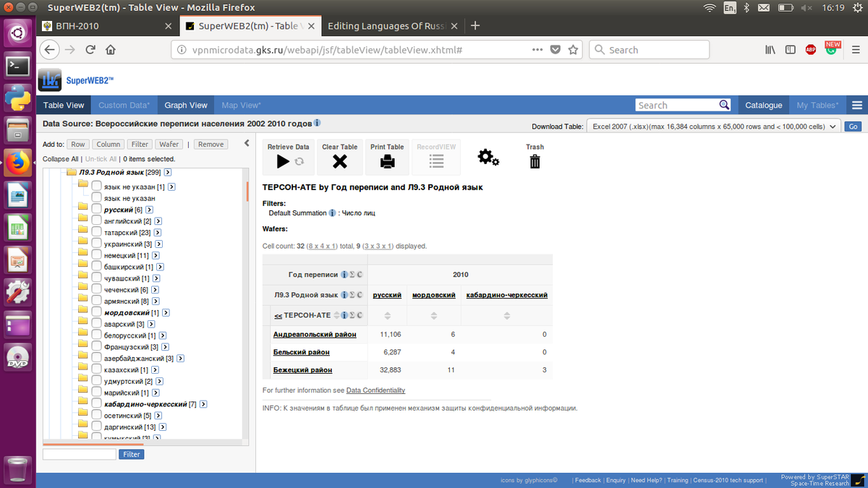868x488 pixels.
Task: Tick the татарский language checkbox
Action: 96,233
